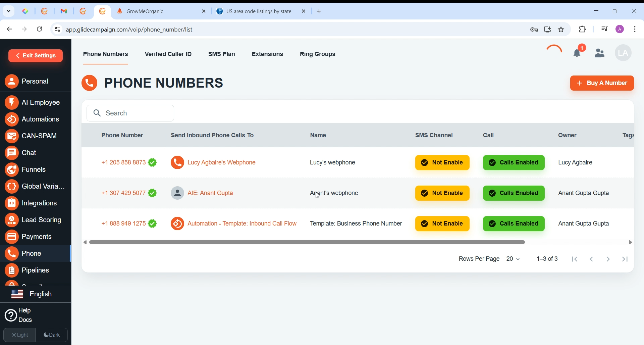Click the table's horizontal scrollbar

pyautogui.click(x=307, y=242)
